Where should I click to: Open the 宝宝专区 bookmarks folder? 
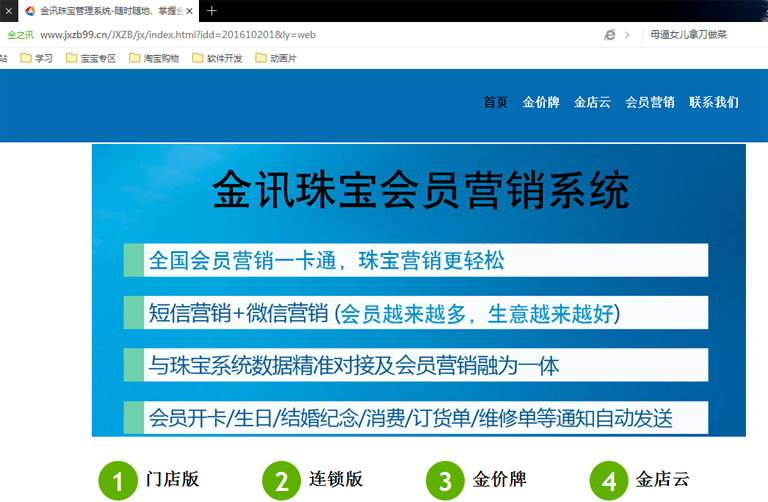pos(90,58)
